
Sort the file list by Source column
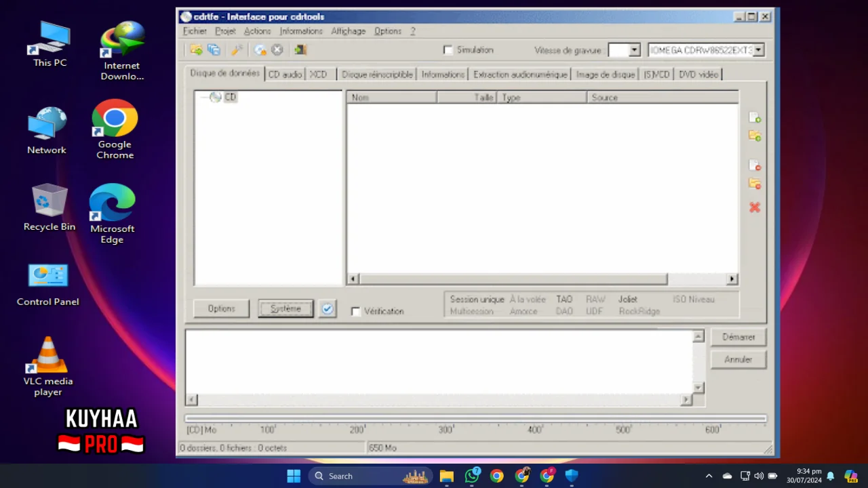(663, 98)
